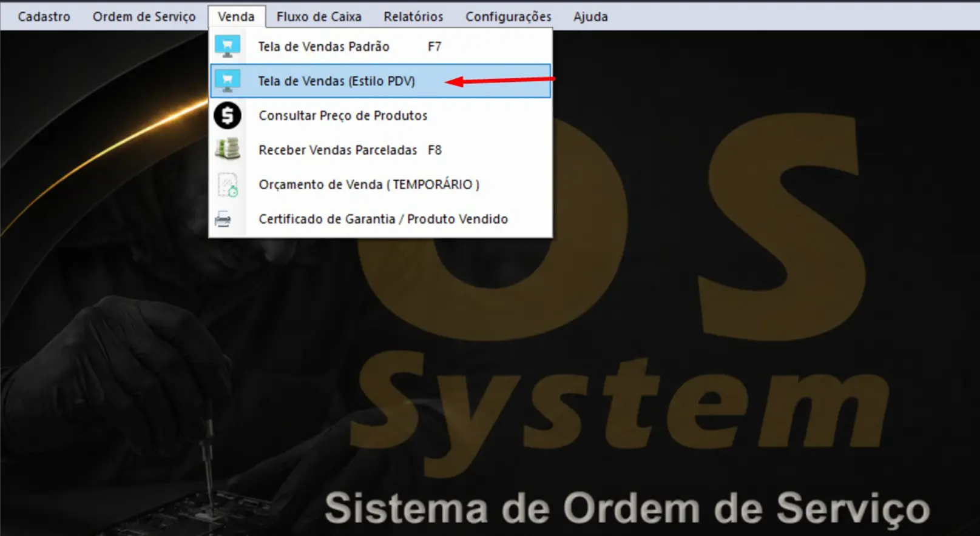Open the Fluxo de Caixa menu

pos(319,16)
